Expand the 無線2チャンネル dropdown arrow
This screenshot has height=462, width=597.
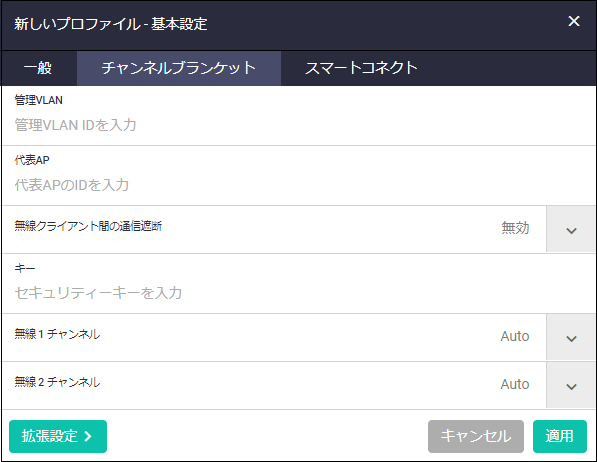click(x=571, y=385)
